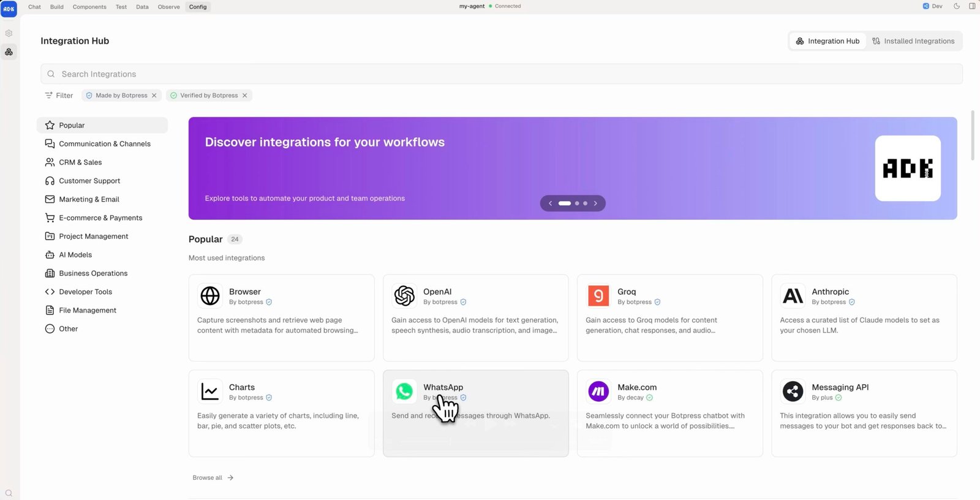
Task: Open the Observe menu tab
Action: (168, 7)
